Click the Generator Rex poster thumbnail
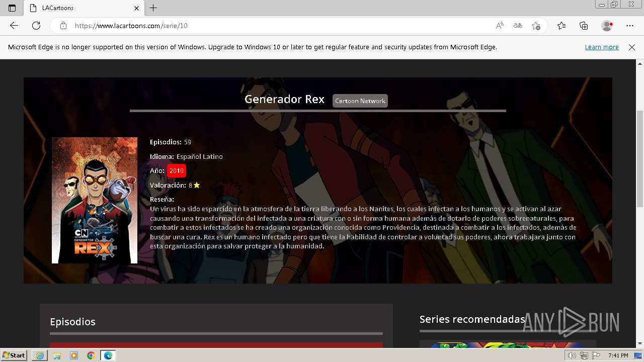Screen dimensions: 644x362 coord(95,200)
